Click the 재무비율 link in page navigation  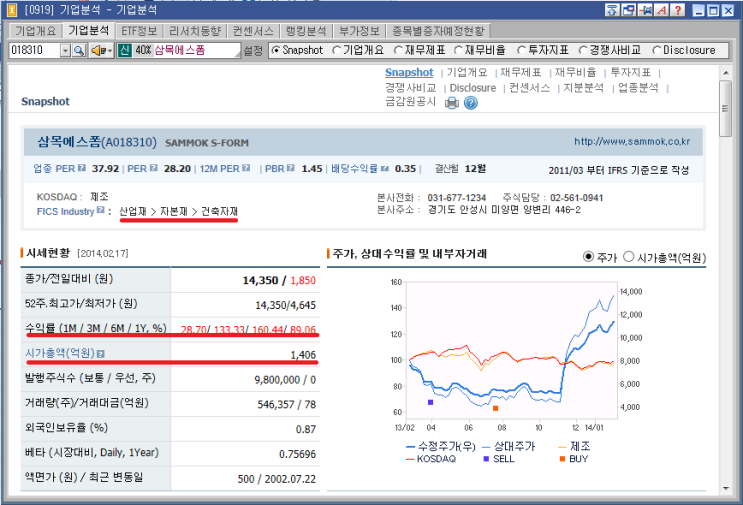(575, 72)
